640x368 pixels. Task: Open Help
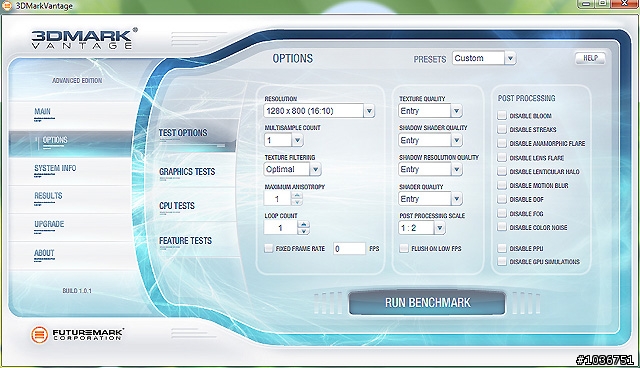590,58
